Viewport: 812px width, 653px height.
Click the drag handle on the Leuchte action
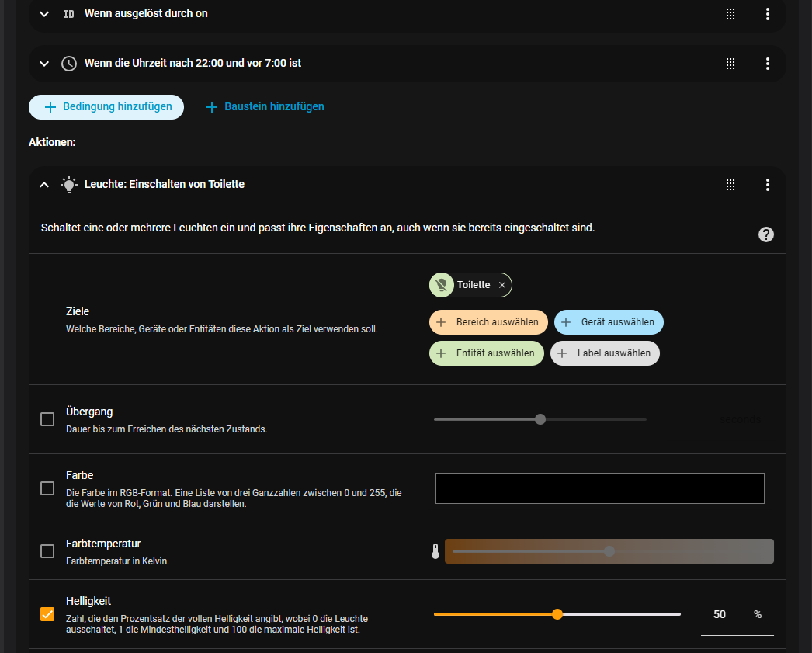click(730, 185)
